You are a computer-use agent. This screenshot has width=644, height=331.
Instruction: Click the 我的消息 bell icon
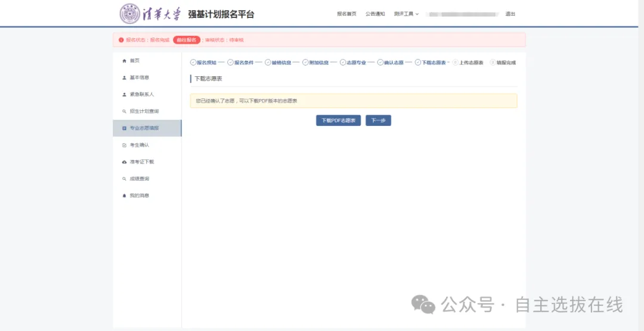pyautogui.click(x=124, y=196)
